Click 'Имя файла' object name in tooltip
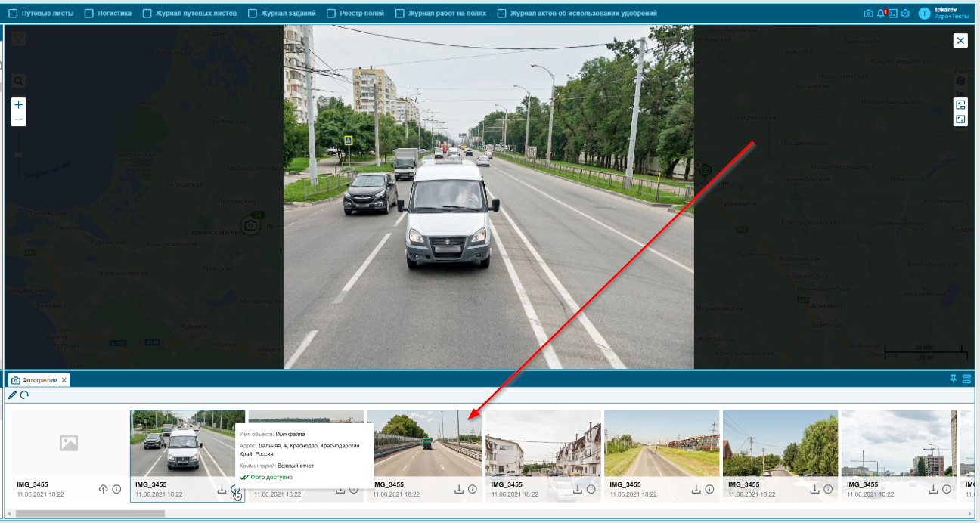980x523 pixels. (290, 435)
